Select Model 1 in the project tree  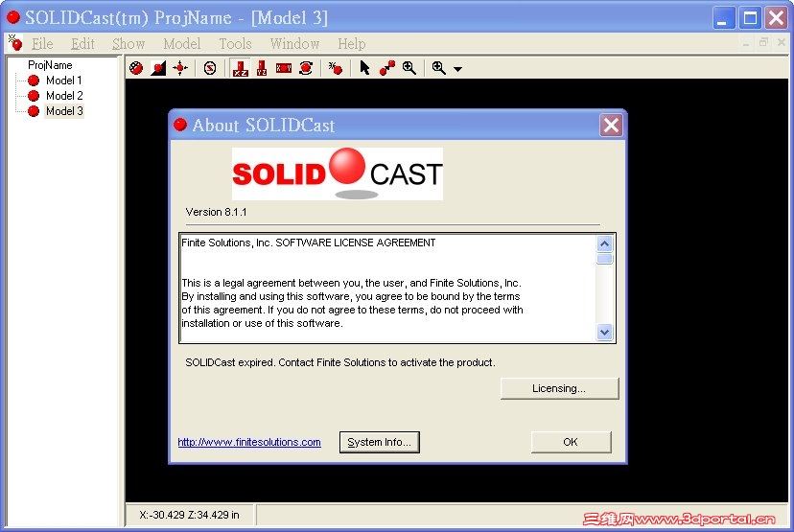pyautogui.click(x=64, y=80)
